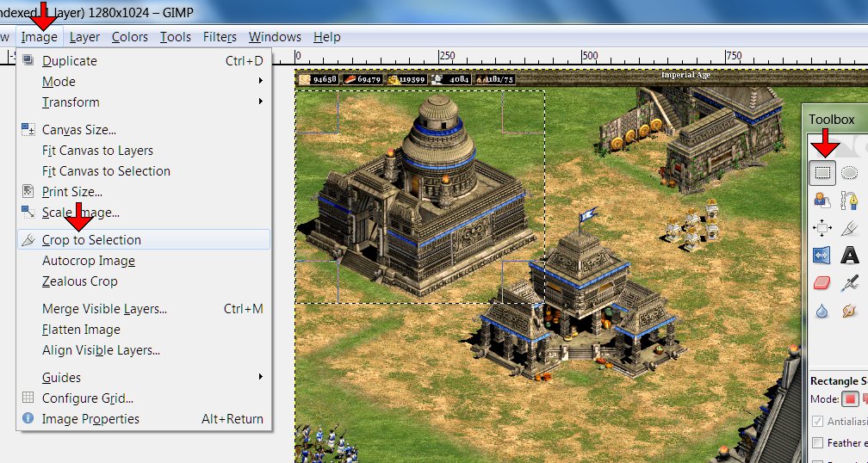Activate the Text tool
This screenshot has width=868, height=463.
[849, 256]
